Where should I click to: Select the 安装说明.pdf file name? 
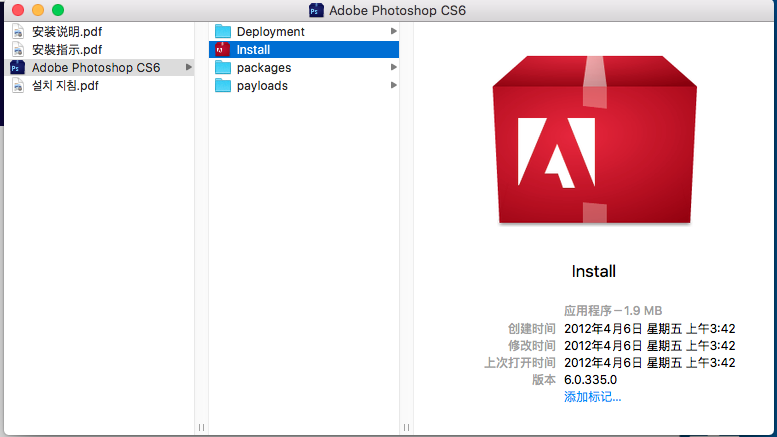tap(67, 32)
